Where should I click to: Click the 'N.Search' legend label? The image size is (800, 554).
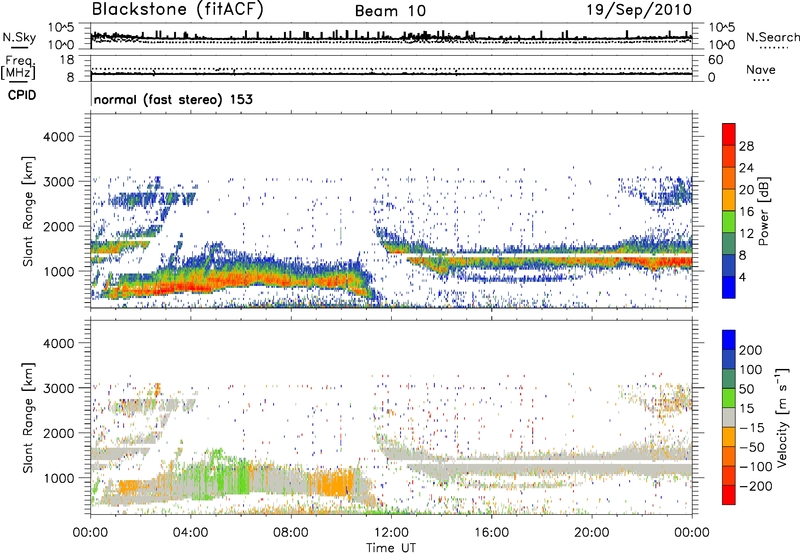coord(772,37)
